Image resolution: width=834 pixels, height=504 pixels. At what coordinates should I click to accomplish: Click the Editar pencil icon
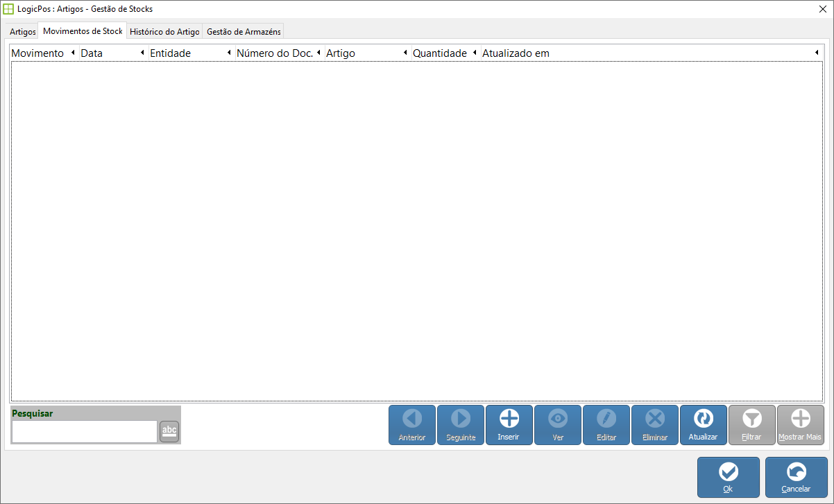pyautogui.click(x=606, y=419)
